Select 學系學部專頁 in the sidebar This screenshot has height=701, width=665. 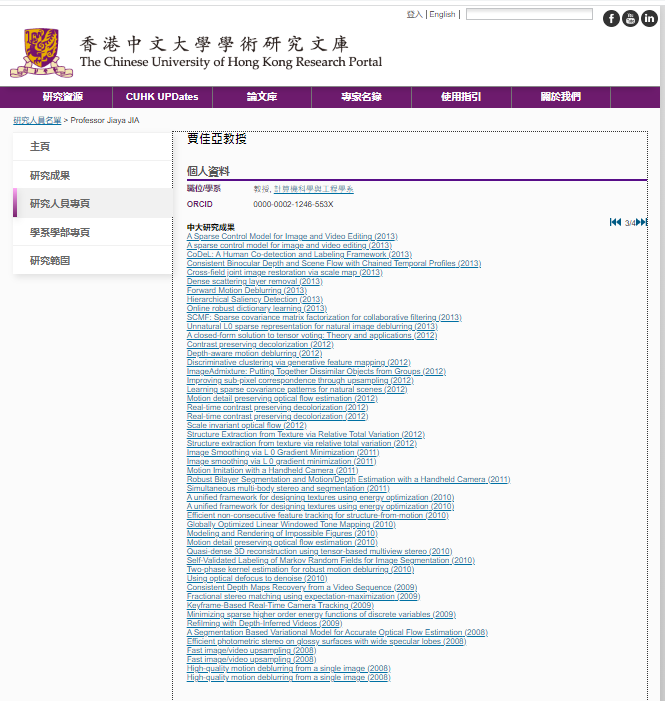point(93,232)
